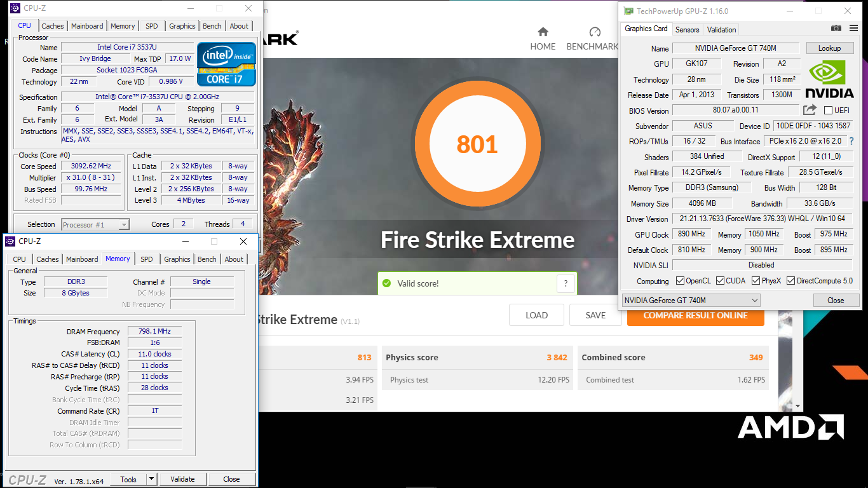This screenshot has height=488, width=868.
Task: Click the BIOS Version field 80.07.a0.00.11
Action: [735, 110]
